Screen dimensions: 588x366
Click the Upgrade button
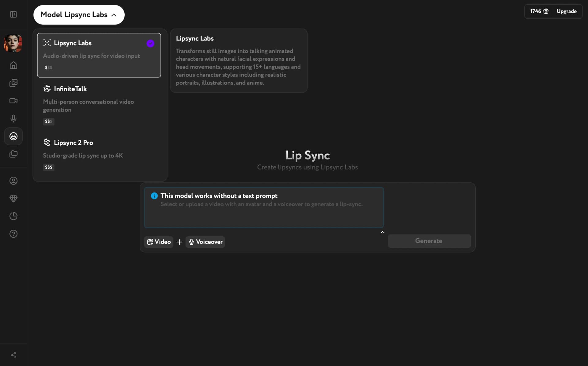coord(566,11)
